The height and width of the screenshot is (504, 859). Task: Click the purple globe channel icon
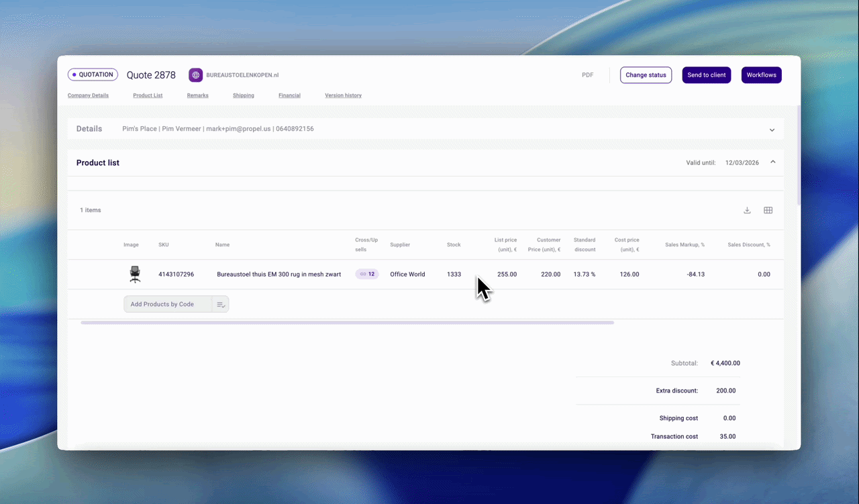coord(195,75)
